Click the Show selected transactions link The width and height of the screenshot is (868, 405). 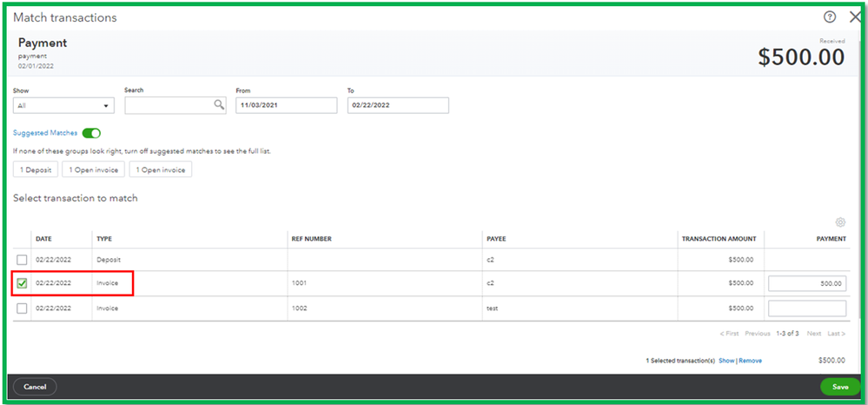coord(726,361)
